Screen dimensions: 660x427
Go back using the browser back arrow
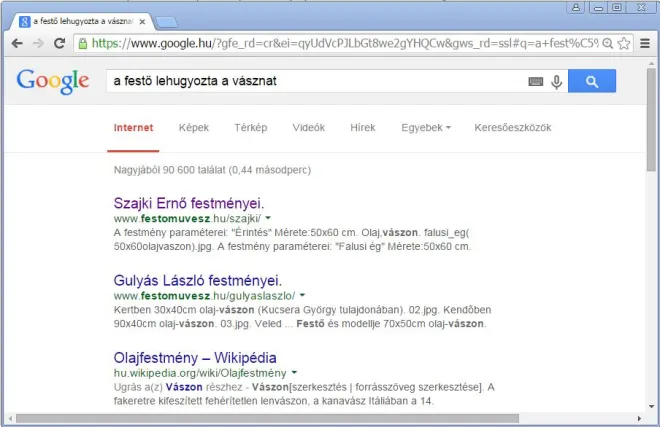[x=17, y=43]
